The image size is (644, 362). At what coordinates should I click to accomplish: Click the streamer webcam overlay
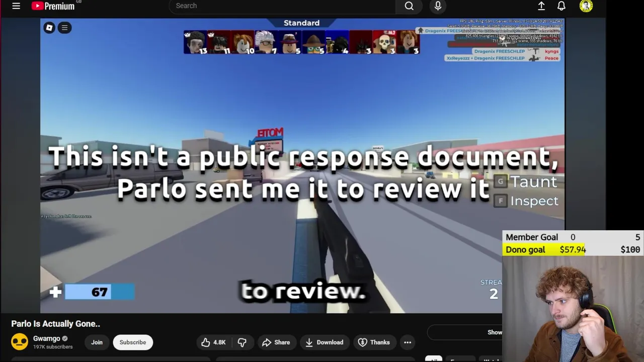(573, 309)
